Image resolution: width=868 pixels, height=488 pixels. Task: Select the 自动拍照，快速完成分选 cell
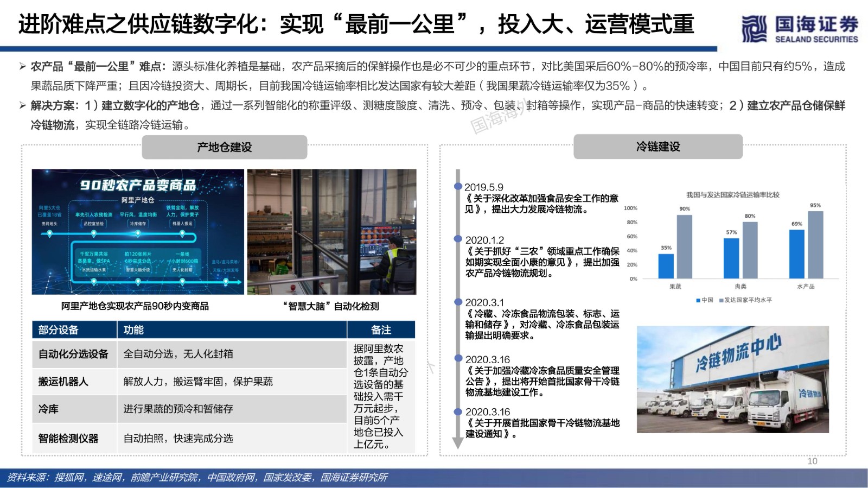tap(232, 438)
